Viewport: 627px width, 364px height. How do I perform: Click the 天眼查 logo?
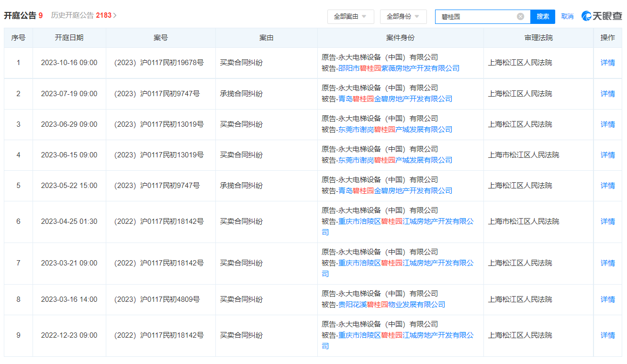[602, 16]
